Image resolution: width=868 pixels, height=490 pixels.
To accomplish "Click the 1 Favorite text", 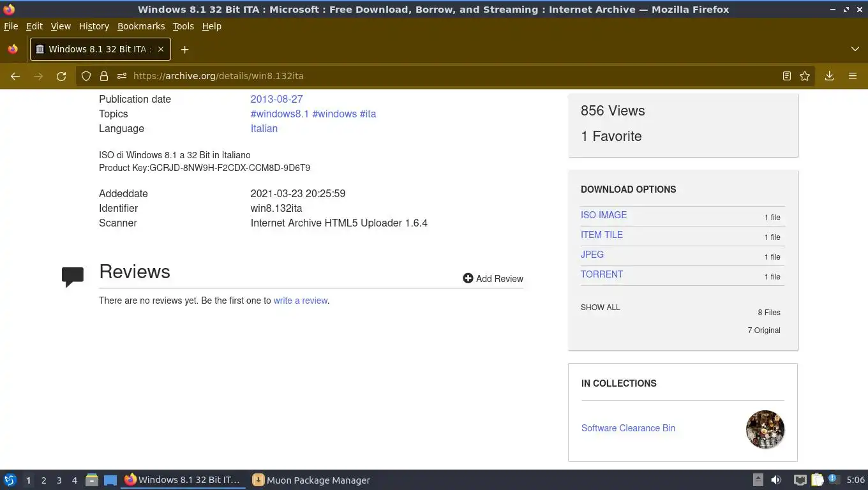I will 611,136.
